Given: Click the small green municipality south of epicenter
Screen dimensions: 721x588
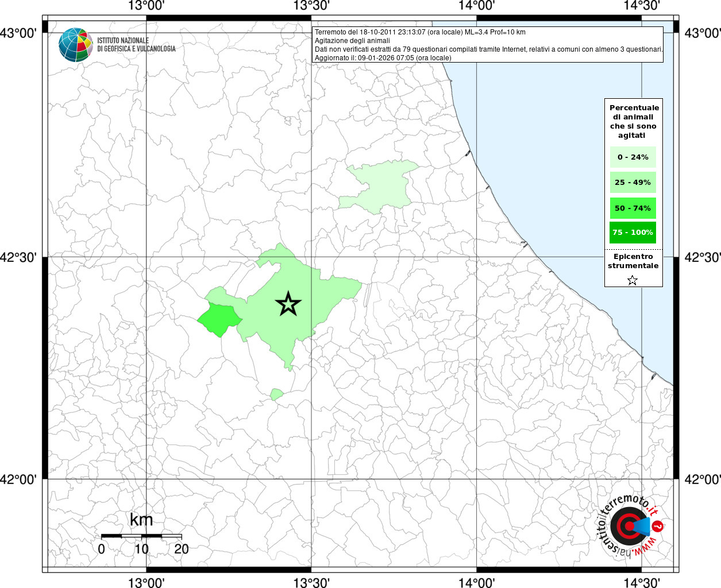Looking at the screenshot, I should pos(277,394).
